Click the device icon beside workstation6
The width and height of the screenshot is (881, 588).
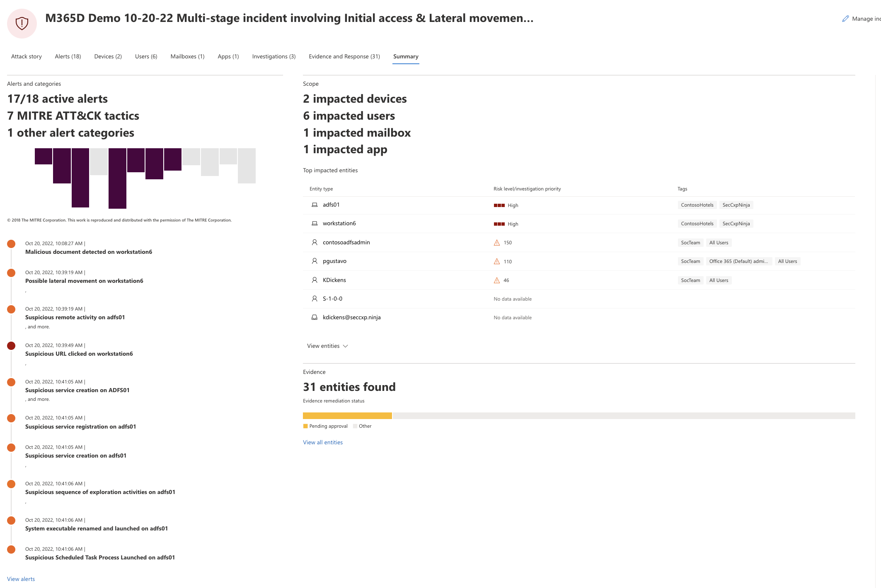point(315,224)
